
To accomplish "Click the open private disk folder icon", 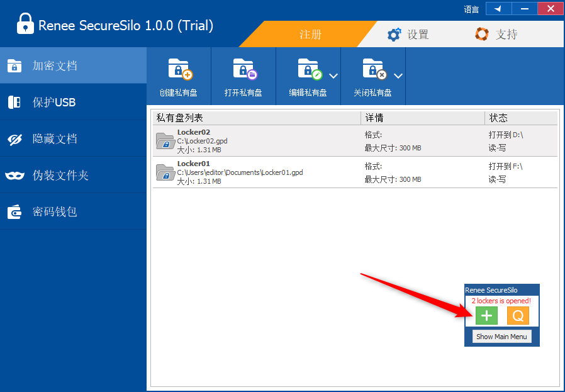I will point(245,69).
